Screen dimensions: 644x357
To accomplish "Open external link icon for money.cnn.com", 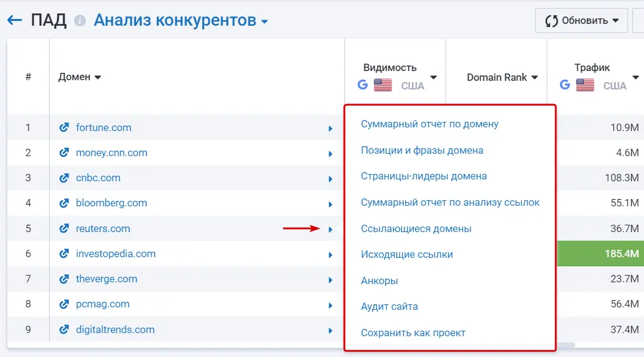I will click(x=64, y=152).
